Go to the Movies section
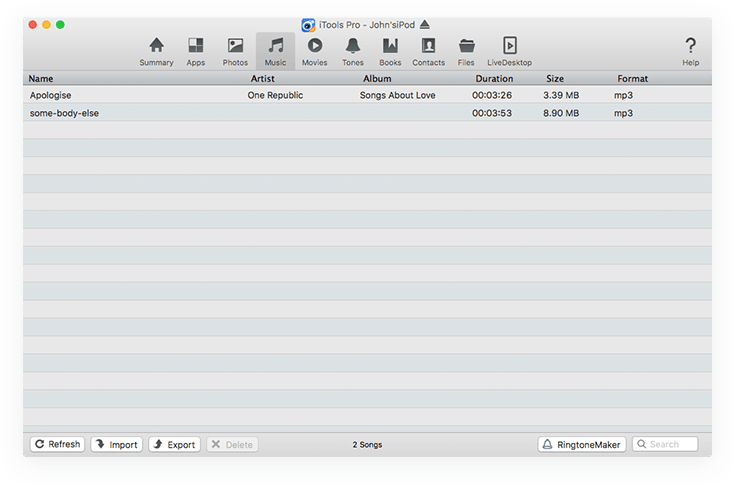This screenshot has width=735, height=486. pyautogui.click(x=315, y=52)
